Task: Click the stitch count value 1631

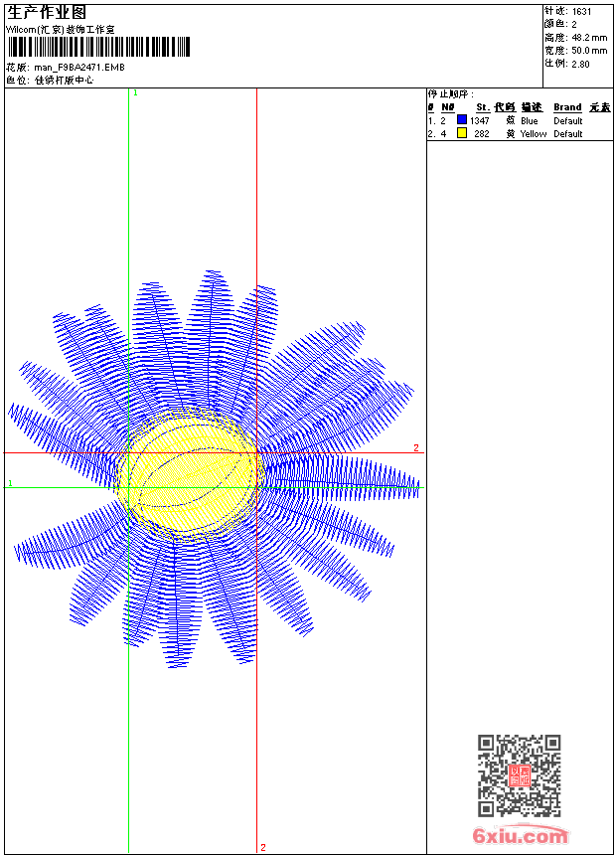Action: (581, 12)
